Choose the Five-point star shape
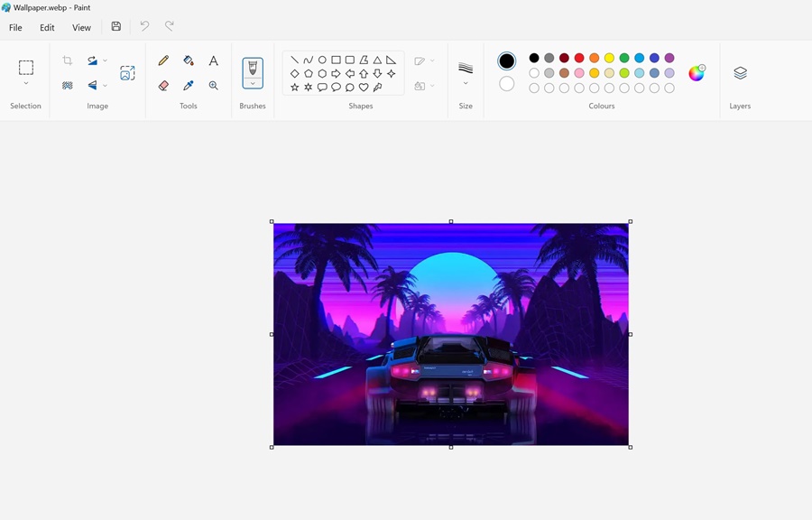812x520 pixels. 294,87
